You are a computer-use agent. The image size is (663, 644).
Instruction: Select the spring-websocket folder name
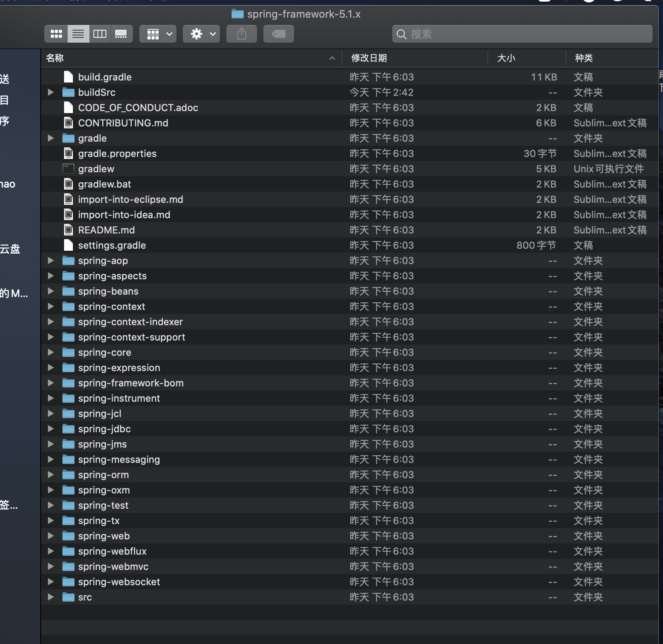click(119, 582)
